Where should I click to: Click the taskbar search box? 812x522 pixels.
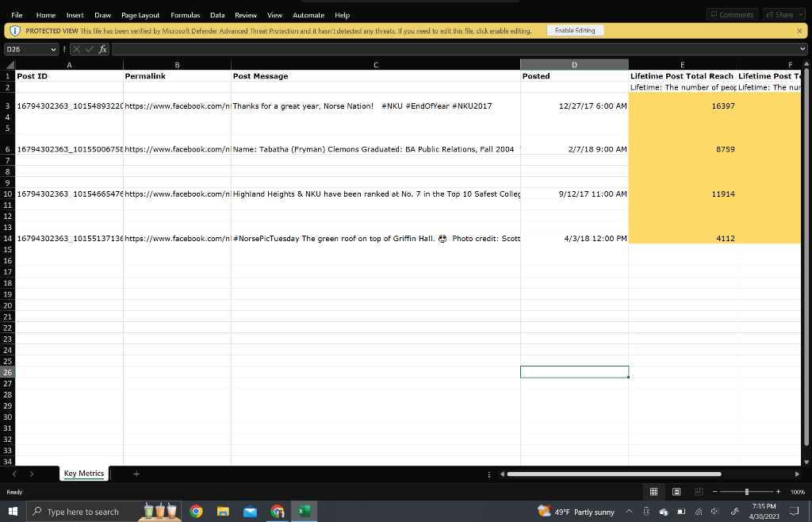(x=104, y=511)
